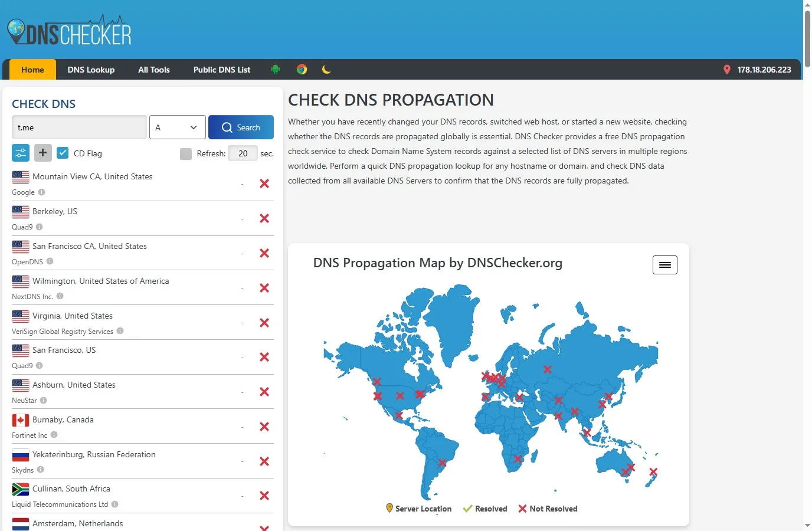Toggle the Resolved legend item
Viewport: 812px width, 531px height.
[485, 509]
